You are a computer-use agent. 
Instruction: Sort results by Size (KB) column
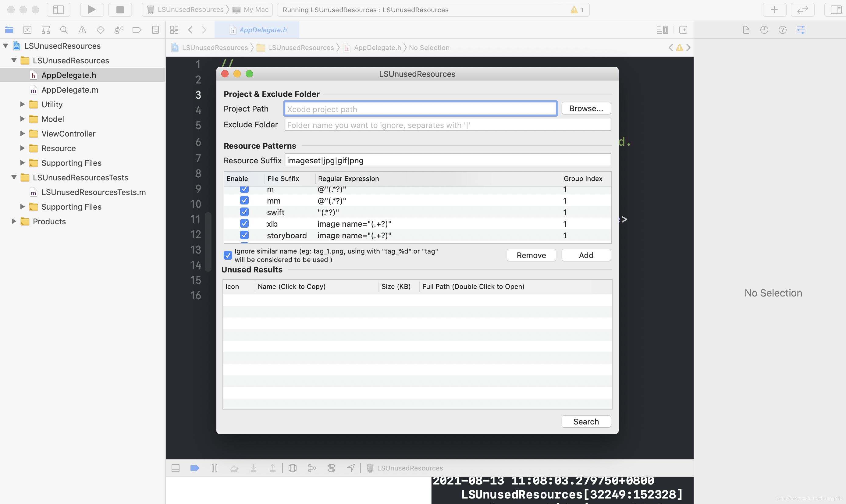click(x=399, y=286)
